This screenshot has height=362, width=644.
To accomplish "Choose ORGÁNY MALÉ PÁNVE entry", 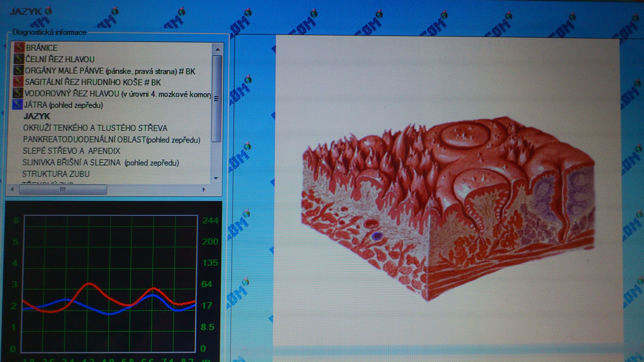I will pyautogui.click(x=110, y=71).
